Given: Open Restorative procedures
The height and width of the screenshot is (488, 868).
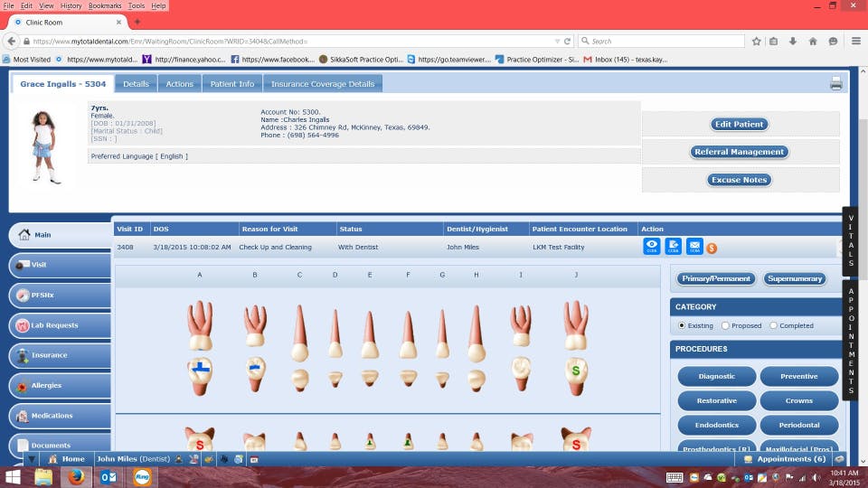Looking at the screenshot, I should point(716,400).
